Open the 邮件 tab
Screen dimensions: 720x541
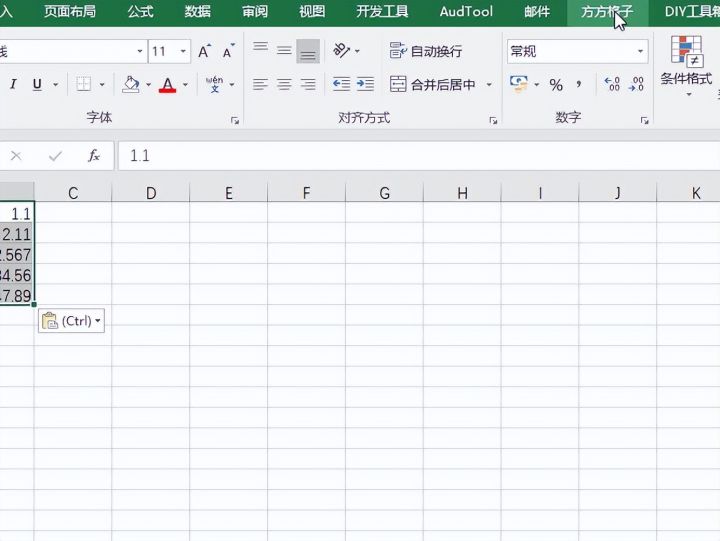coord(537,11)
